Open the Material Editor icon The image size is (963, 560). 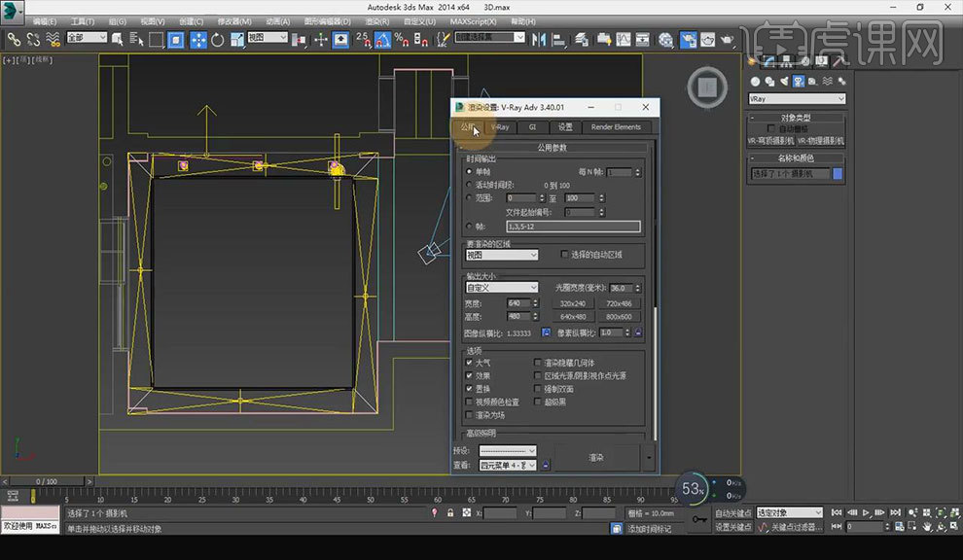(x=665, y=40)
